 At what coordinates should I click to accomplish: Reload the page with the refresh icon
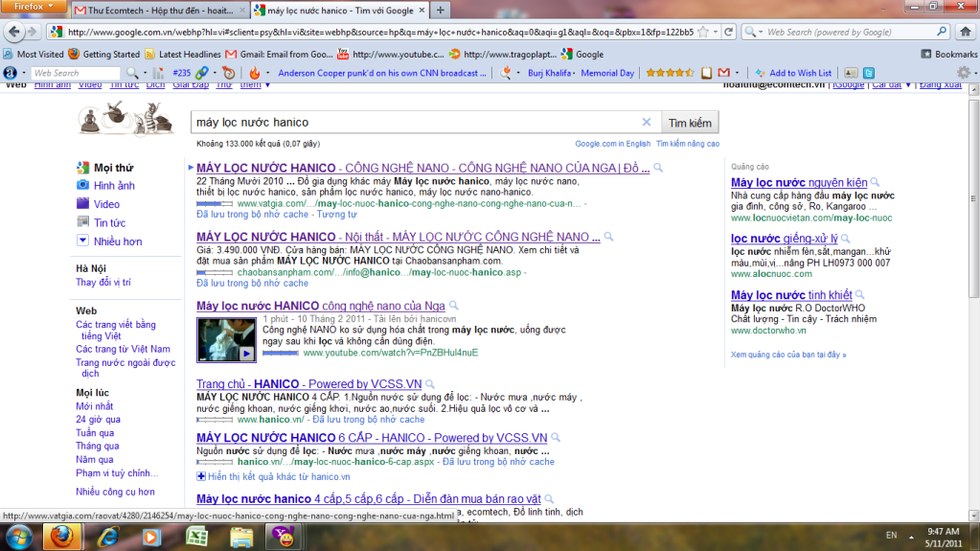[729, 32]
